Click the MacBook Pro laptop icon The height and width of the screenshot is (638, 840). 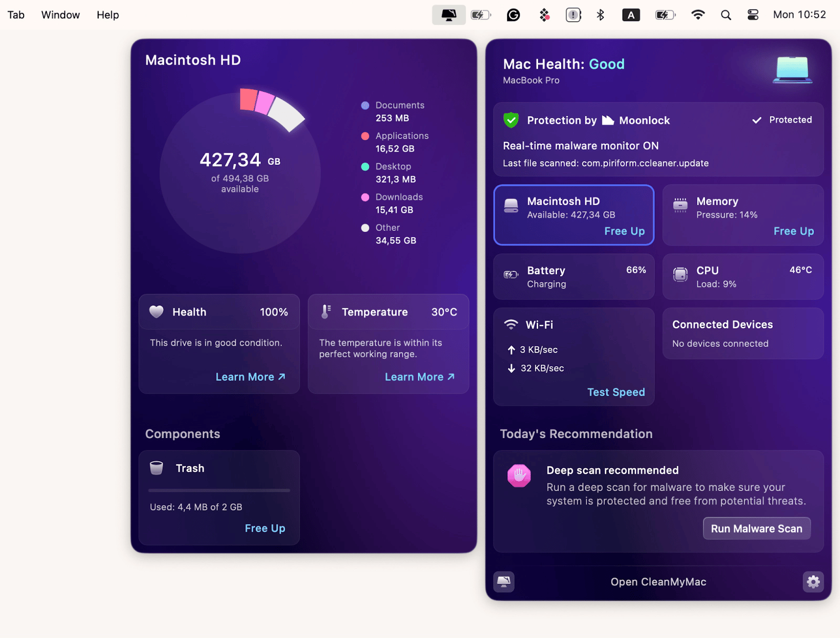pyautogui.click(x=793, y=70)
